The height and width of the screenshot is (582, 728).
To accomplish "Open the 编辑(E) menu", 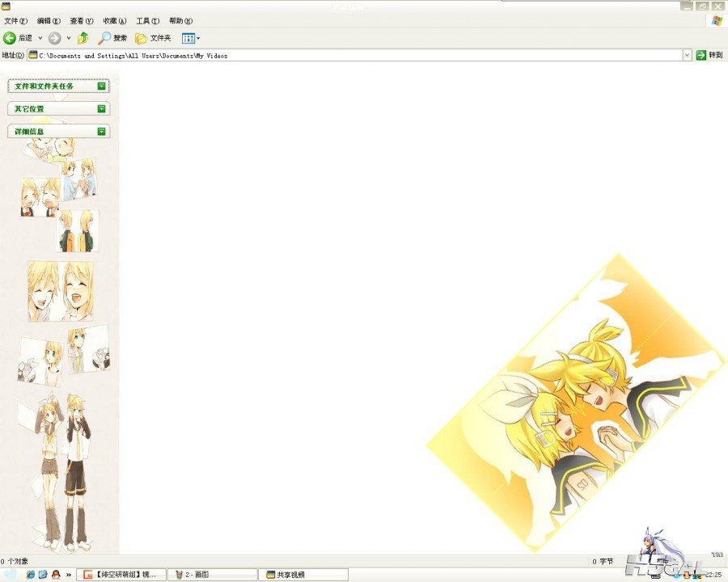I will (x=49, y=21).
